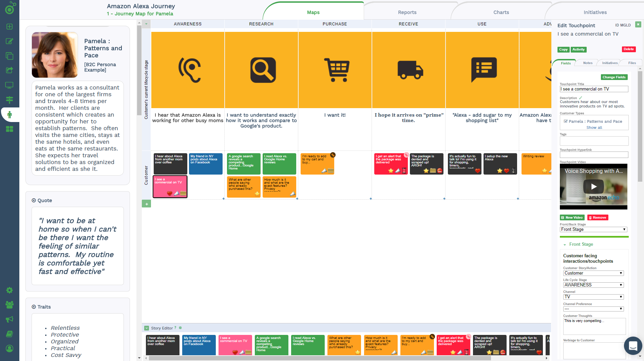Click the megaphone announcements icon in the sidebar
This screenshot has height=361, width=644.
click(10, 319)
